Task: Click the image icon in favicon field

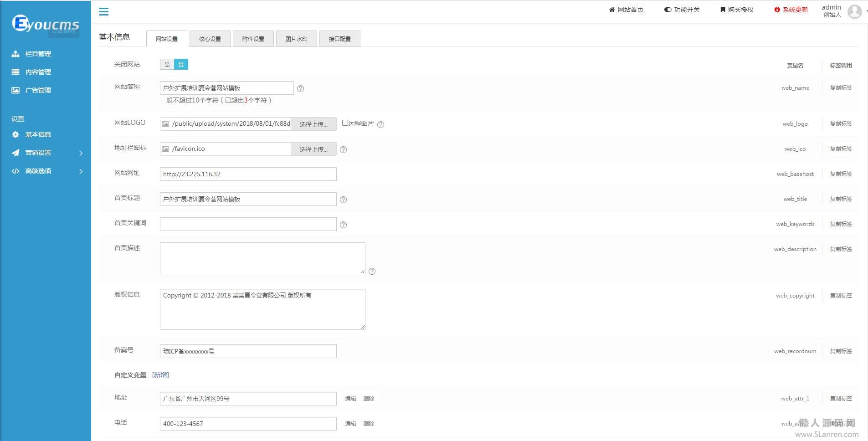Action: pos(165,149)
